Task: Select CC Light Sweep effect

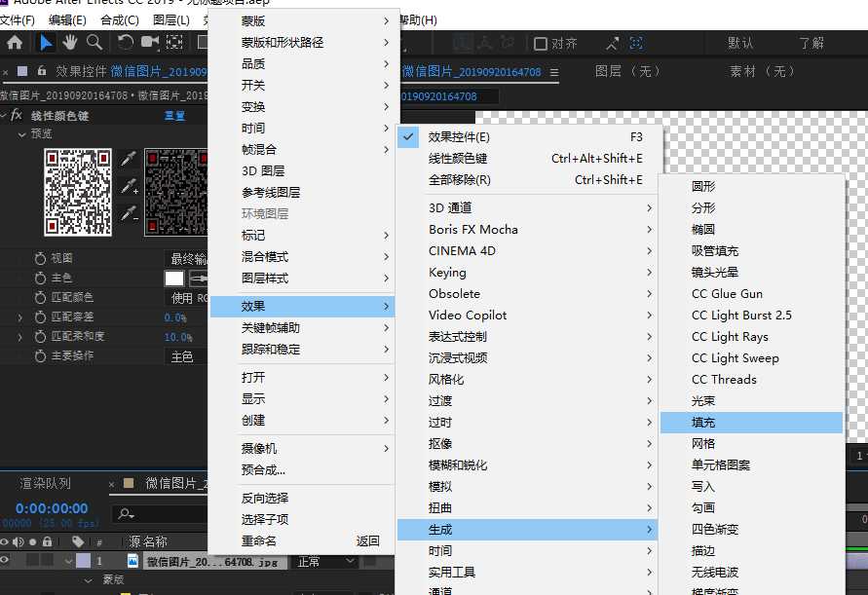Action: point(751,358)
